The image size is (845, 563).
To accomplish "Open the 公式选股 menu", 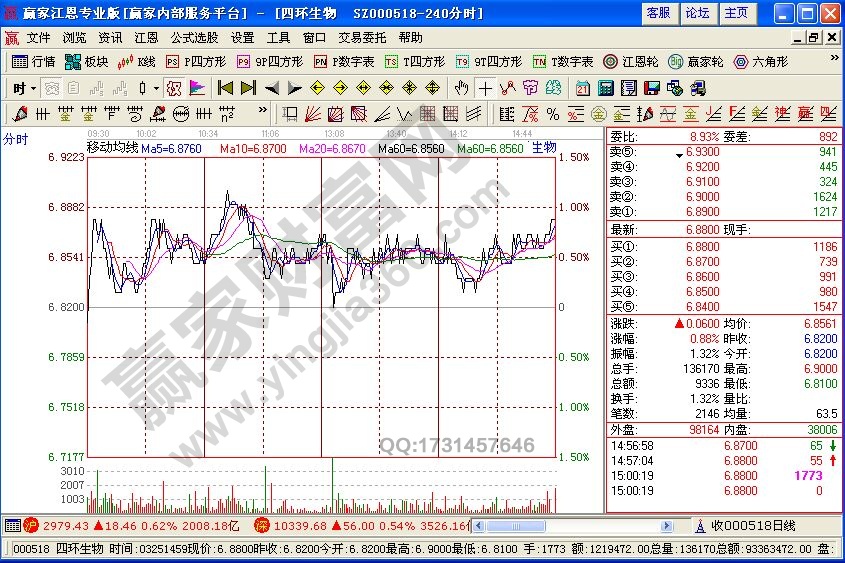I will [x=193, y=37].
